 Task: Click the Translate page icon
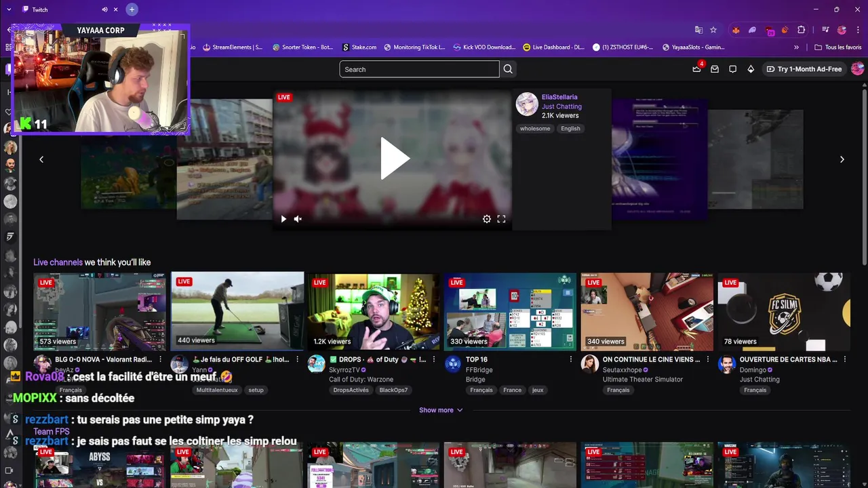[x=698, y=30]
